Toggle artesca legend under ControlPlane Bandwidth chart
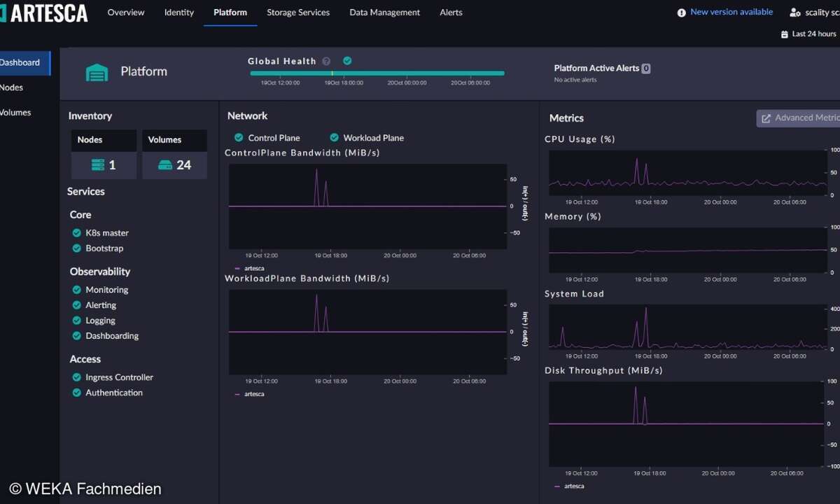This screenshot has width=840, height=504. tap(248, 268)
